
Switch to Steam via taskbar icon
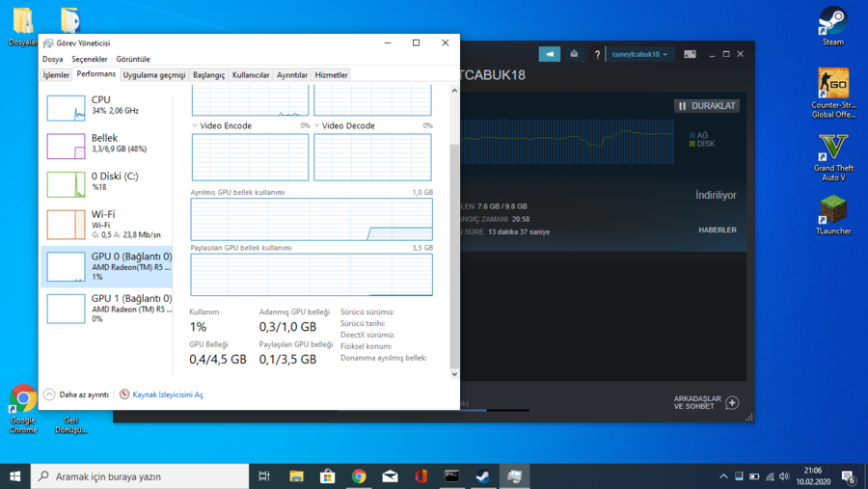483,476
